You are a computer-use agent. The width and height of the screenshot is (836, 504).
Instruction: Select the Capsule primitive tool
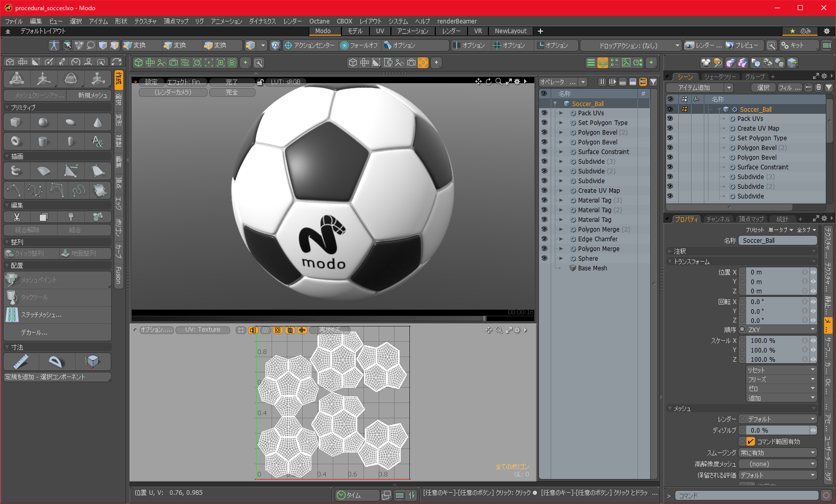(70, 141)
